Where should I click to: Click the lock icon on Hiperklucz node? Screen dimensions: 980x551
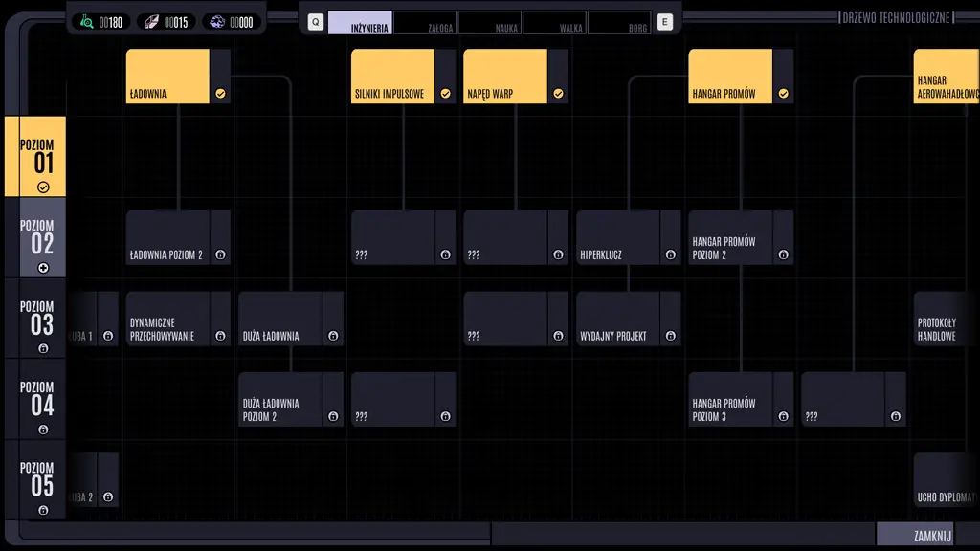(x=671, y=255)
